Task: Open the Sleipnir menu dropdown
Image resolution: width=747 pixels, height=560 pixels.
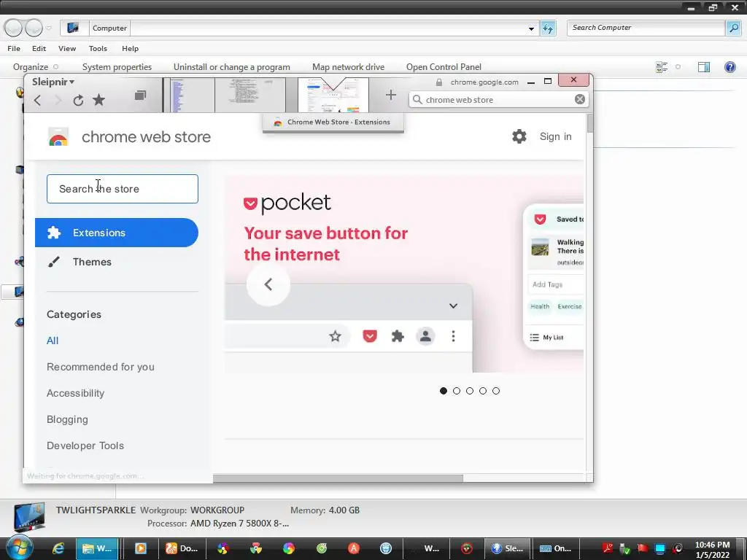Action: tap(53, 82)
